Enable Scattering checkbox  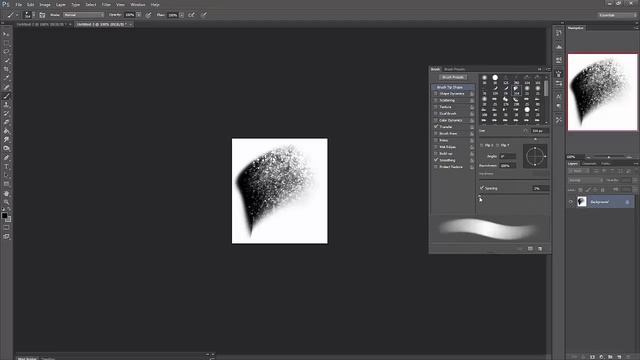[x=436, y=100]
